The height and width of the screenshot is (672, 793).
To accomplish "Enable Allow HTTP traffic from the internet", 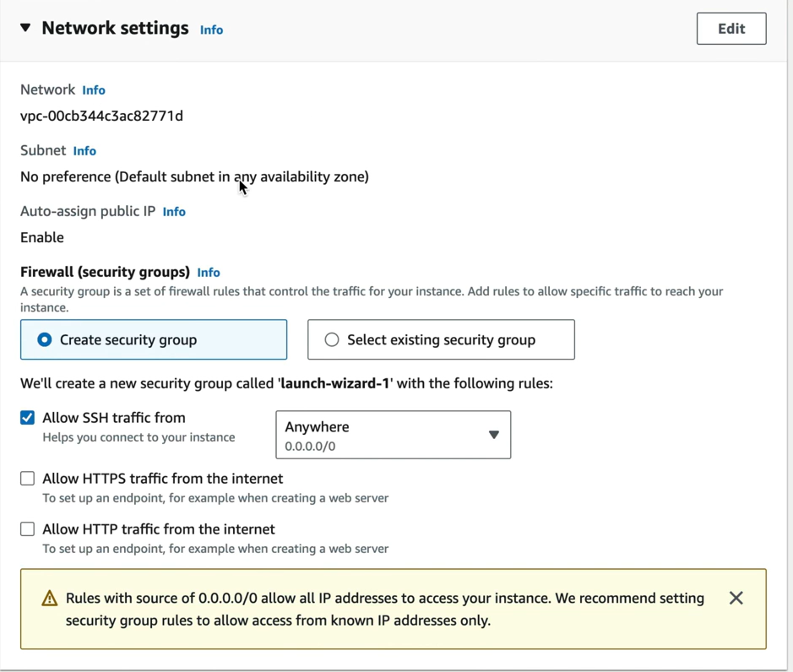I will (27, 528).
